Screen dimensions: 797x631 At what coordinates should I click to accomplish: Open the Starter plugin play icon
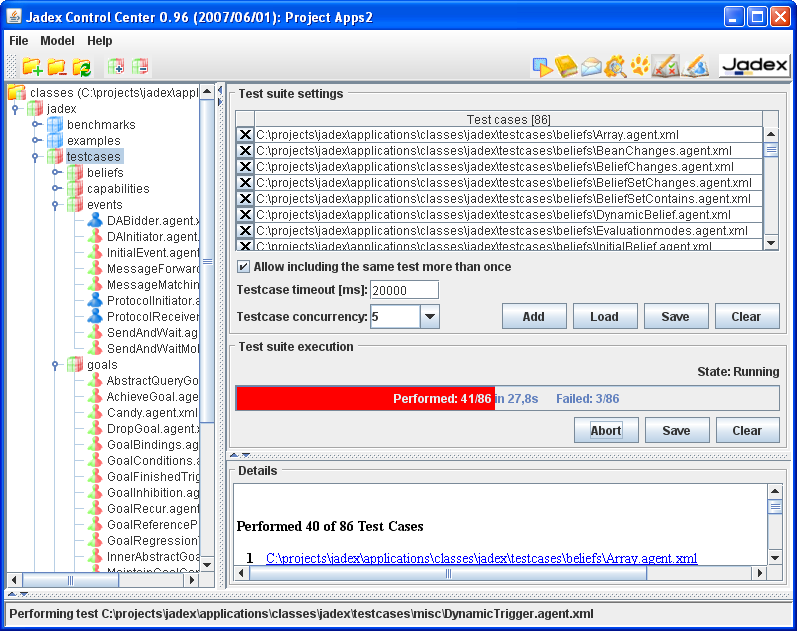pyautogui.click(x=542, y=67)
